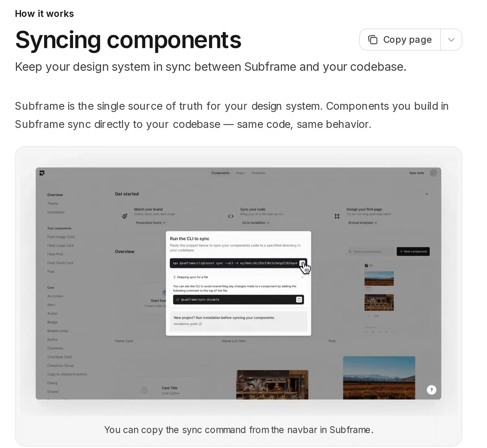Select Theme in the embedded sidebar

point(53,204)
